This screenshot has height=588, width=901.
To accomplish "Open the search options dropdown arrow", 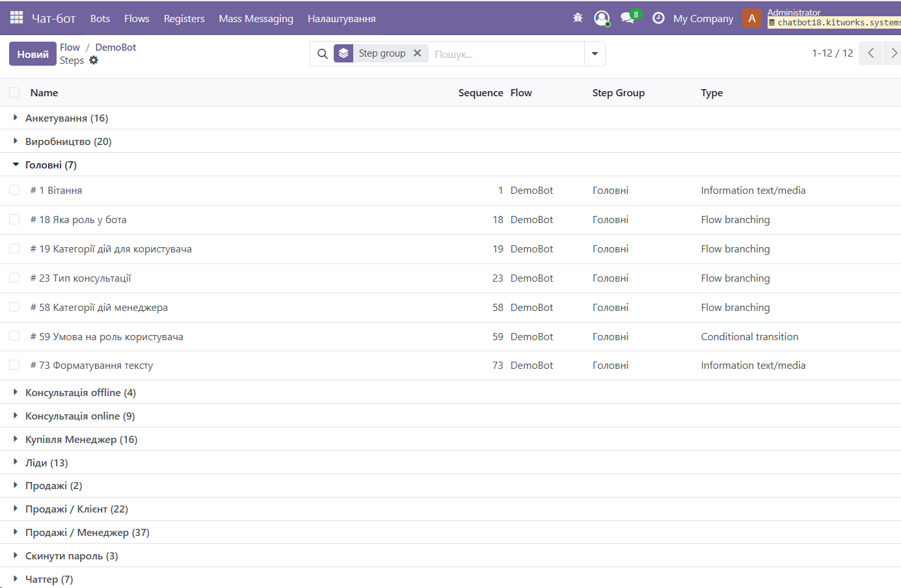I will [595, 54].
